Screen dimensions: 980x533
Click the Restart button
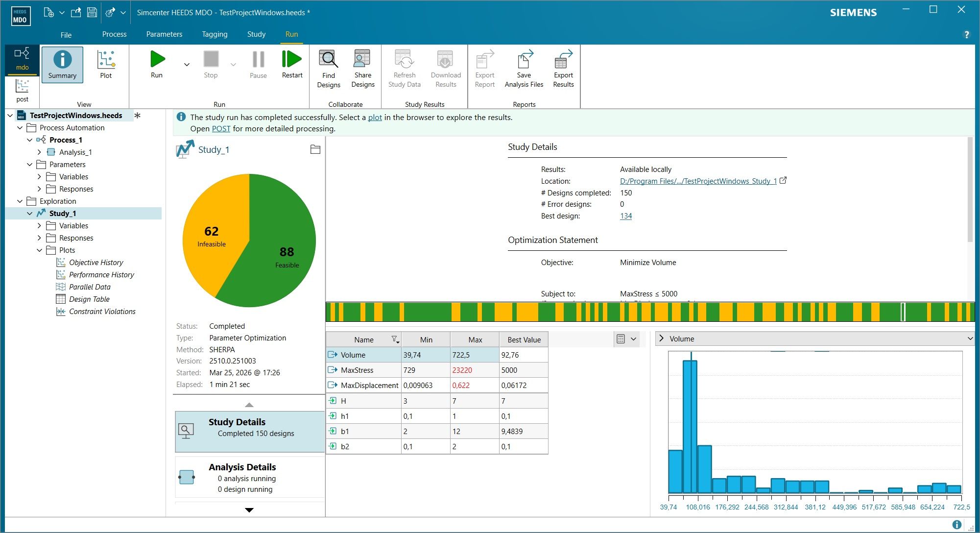[292, 65]
